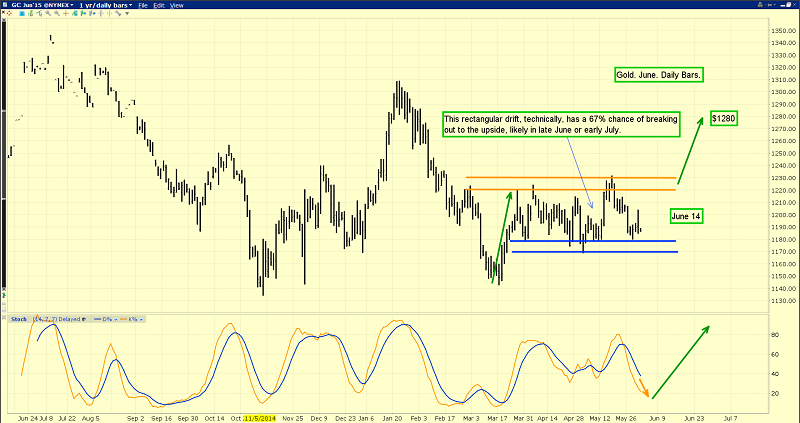The width and height of the screenshot is (800, 423).
Task: Click the red crosshair target icon
Action: click(x=9, y=13)
